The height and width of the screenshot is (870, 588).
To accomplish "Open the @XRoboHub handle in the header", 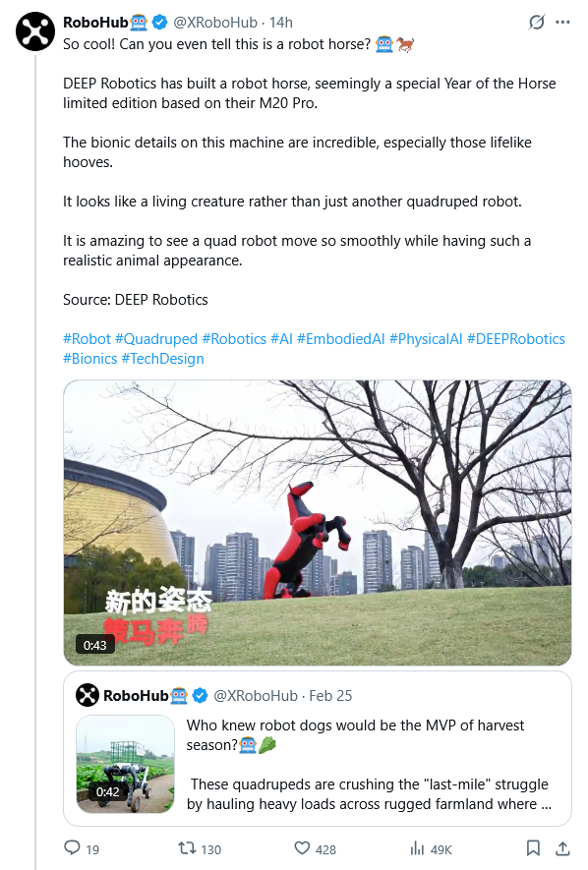I will (x=215, y=23).
